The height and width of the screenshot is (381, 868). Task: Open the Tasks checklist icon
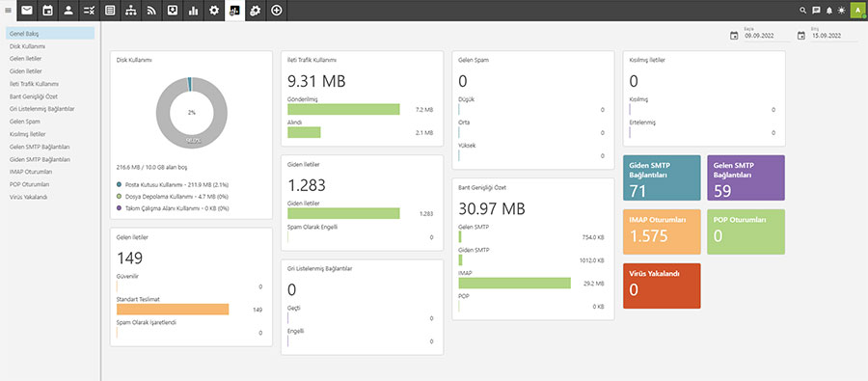point(89,10)
